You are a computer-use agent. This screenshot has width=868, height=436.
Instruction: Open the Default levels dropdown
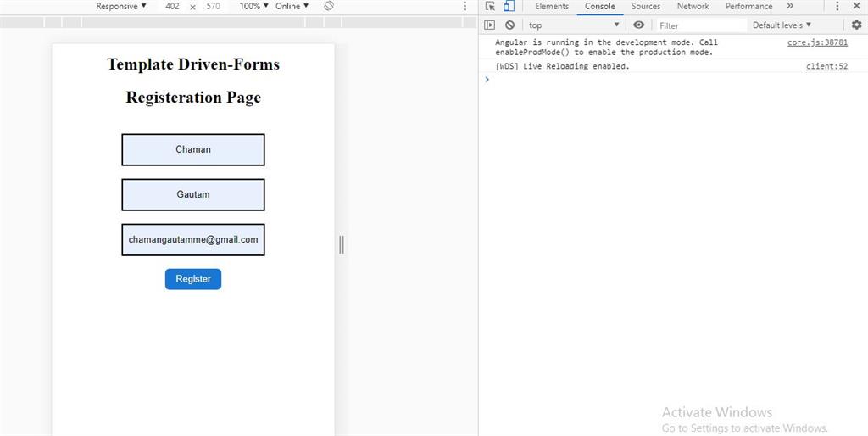tap(782, 25)
